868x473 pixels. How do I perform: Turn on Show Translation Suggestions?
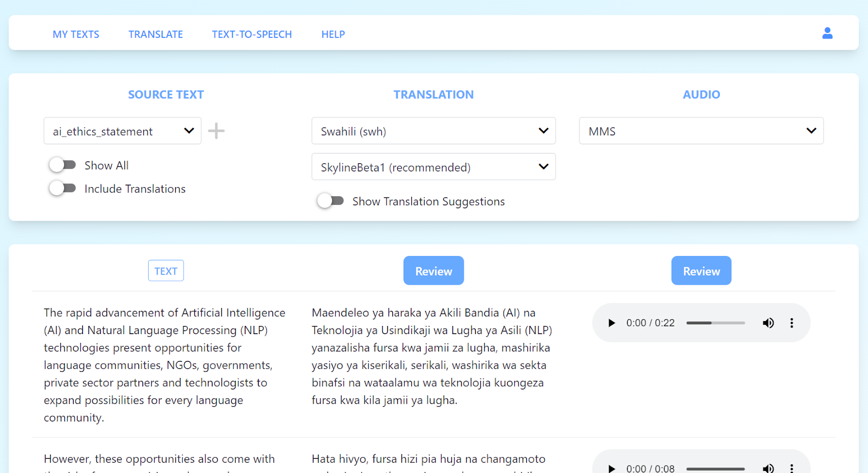[330, 201]
